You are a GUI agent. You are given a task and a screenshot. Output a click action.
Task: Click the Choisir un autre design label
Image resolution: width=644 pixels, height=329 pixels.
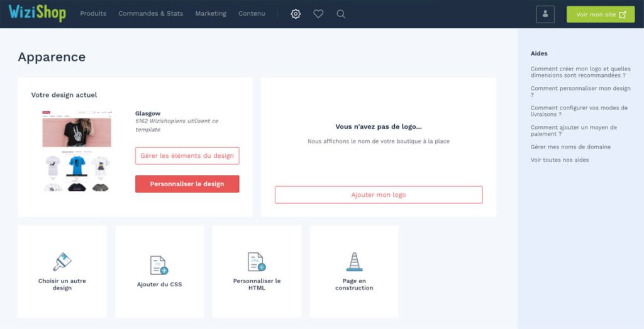point(62,284)
